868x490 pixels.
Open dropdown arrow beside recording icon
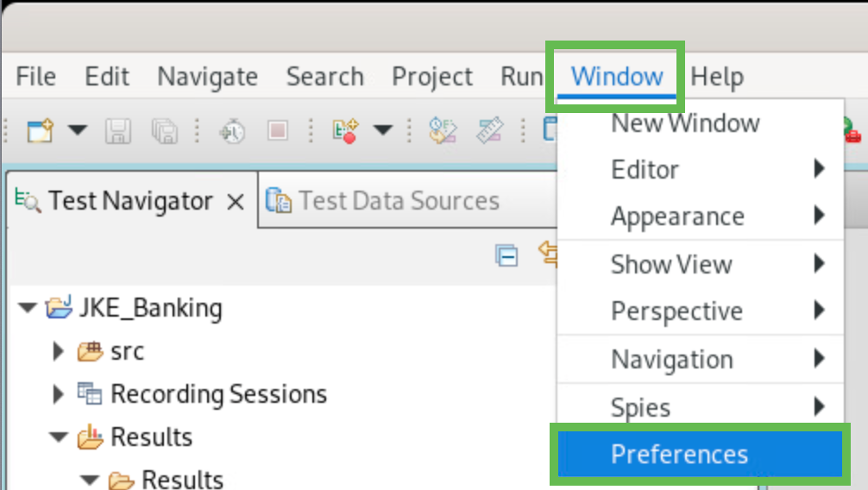tap(382, 131)
